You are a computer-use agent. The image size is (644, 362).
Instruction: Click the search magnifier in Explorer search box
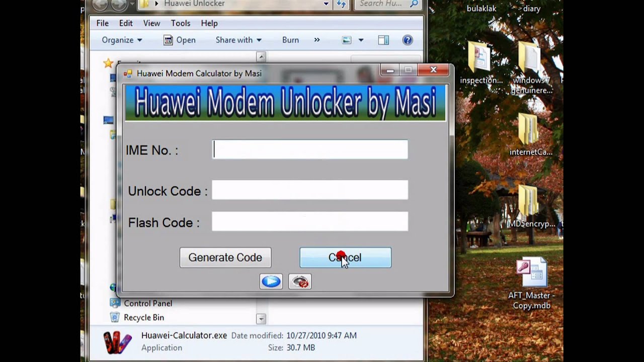point(414,4)
